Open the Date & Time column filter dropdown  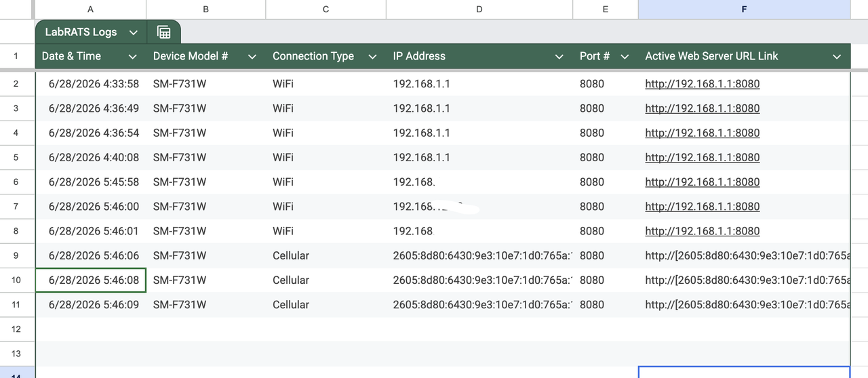[132, 57]
